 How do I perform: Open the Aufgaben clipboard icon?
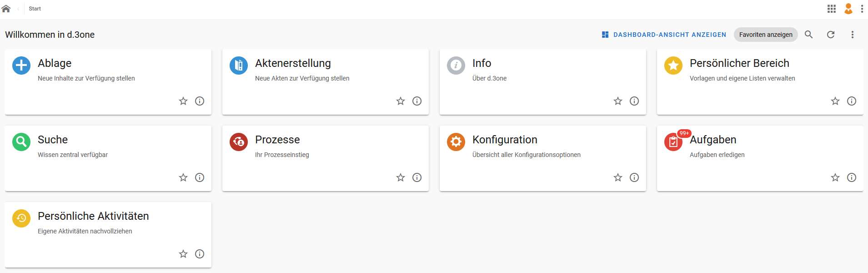click(x=673, y=142)
